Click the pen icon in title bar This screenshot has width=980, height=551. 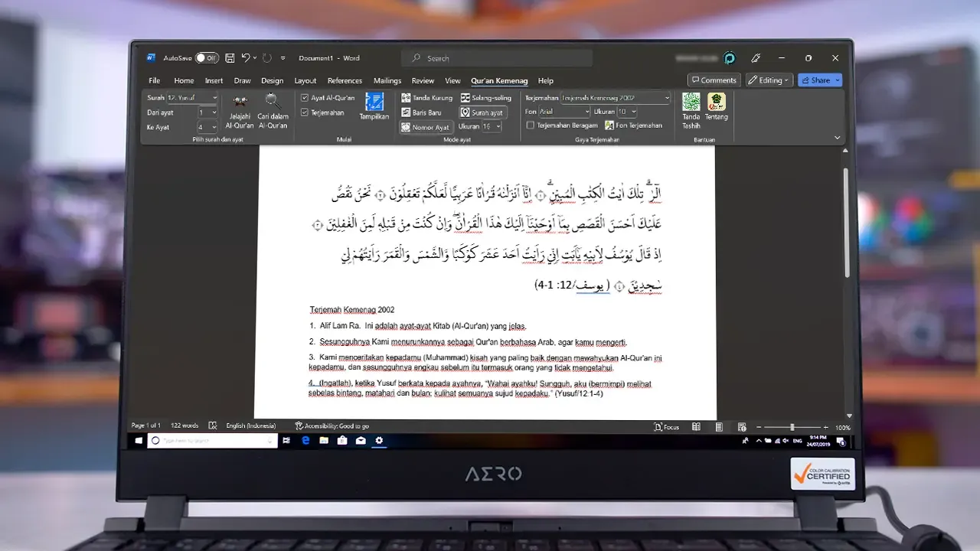[756, 58]
